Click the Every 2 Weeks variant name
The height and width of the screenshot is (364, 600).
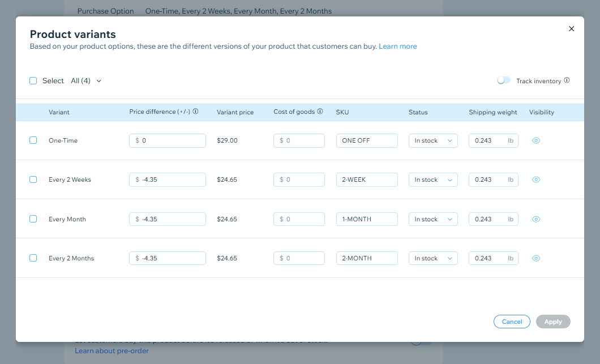pos(70,179)
